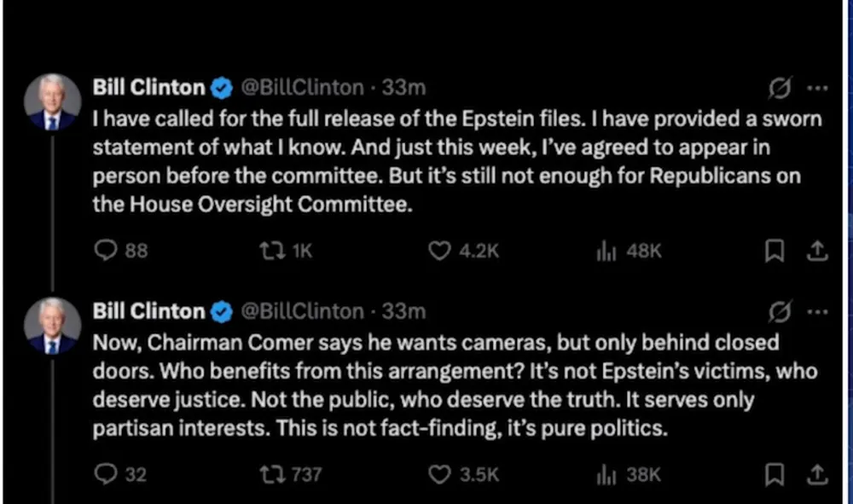Open Bill Clinton's name on second tweet
The width and height of the screenshot is (853, 504).
coord(149,312)
